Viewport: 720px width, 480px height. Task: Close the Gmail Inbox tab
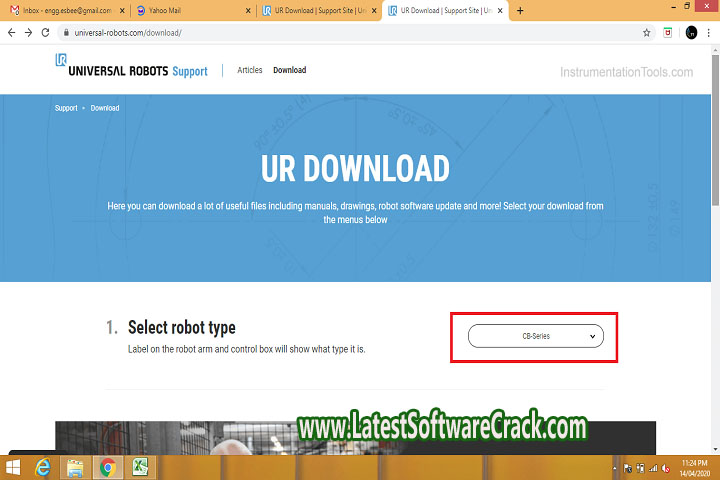pyautogui.click(x=122, y=11)
